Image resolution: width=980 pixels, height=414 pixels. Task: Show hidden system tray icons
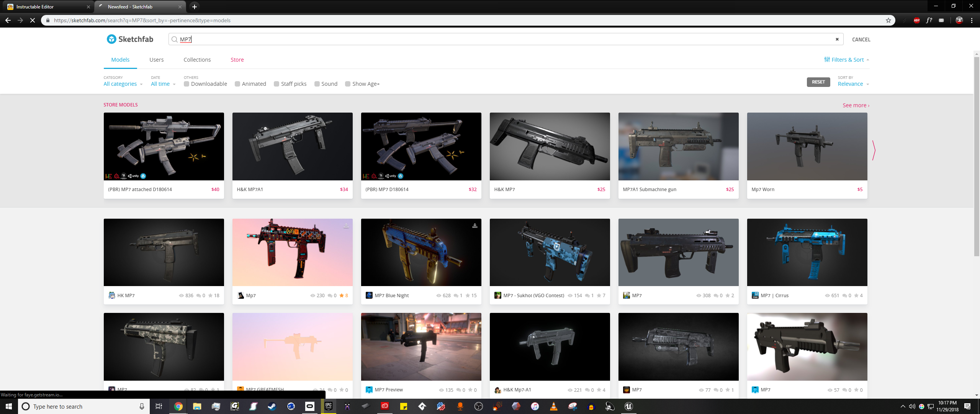[903, 406]
